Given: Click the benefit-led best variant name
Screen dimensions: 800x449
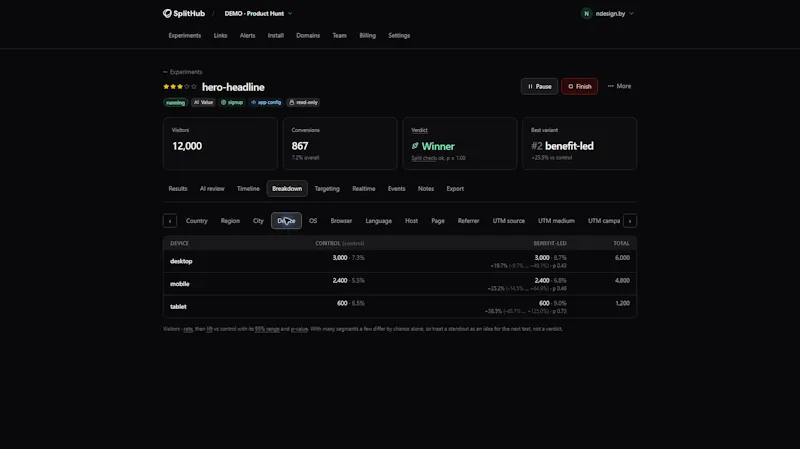Looking at the screenshot, I should coord(569,146).
